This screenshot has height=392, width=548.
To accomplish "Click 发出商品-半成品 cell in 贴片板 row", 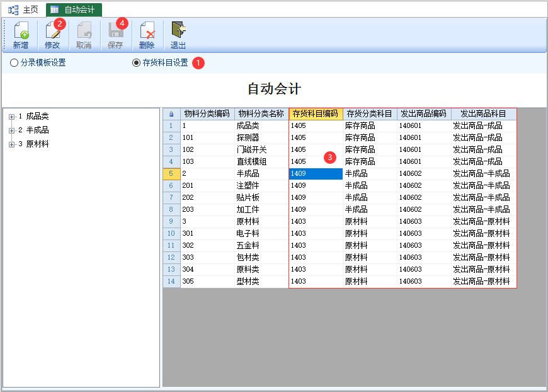I will pyautogui.click(x=484, y=197).
